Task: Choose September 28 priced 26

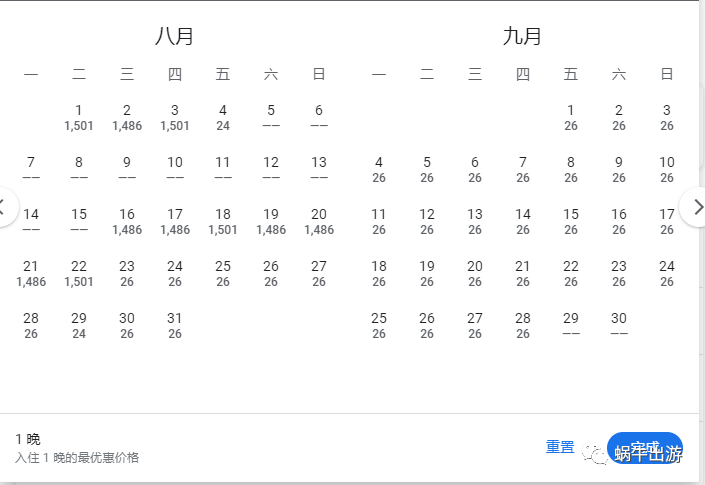Action: coord(523,326)
